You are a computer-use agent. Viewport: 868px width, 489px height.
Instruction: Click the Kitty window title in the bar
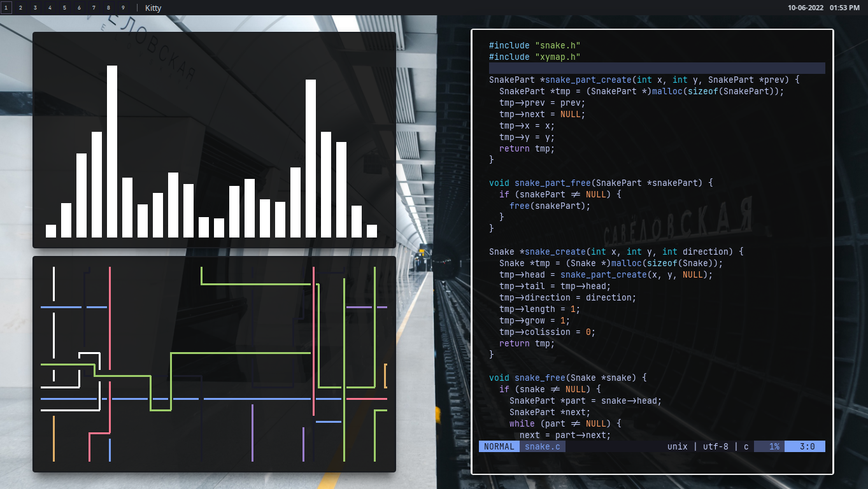[x=153, y=8]
